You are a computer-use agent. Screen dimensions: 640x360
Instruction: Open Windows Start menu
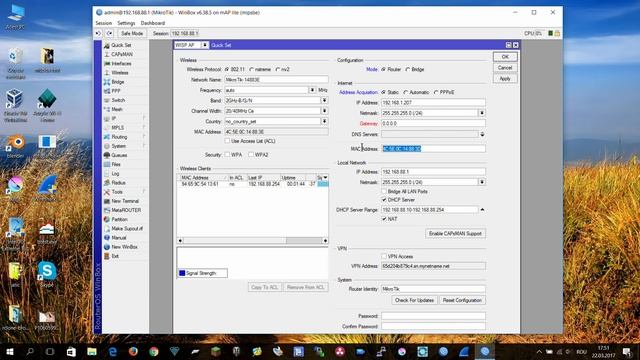(x=10, y=351)
